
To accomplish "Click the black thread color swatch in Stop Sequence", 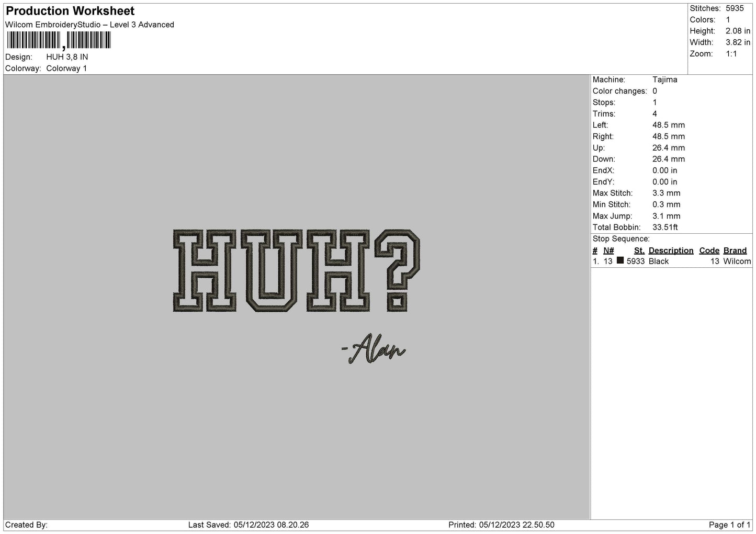I will click(x=620, y=260).
